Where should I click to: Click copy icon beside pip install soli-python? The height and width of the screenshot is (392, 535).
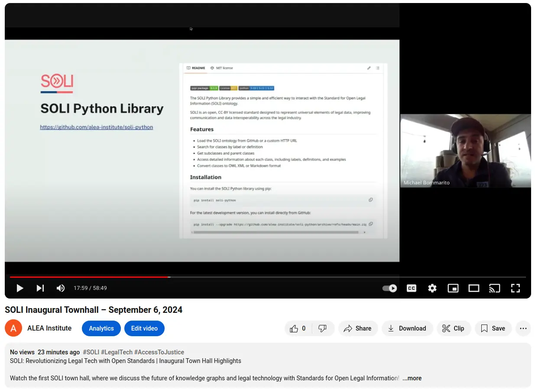tap(371, 200)
